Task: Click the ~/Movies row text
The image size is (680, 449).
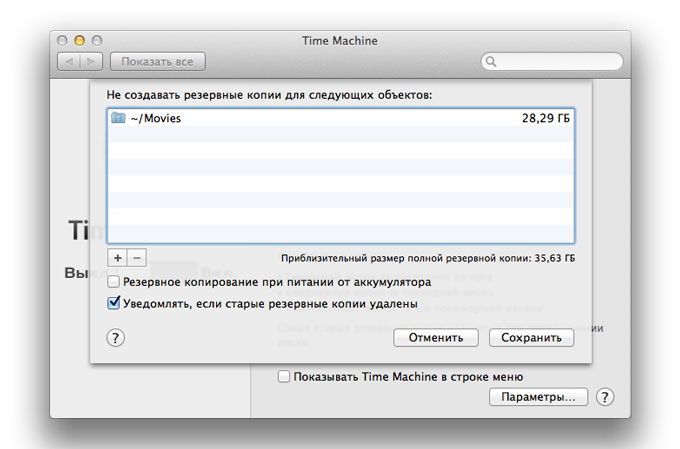Action: [156, 118]
